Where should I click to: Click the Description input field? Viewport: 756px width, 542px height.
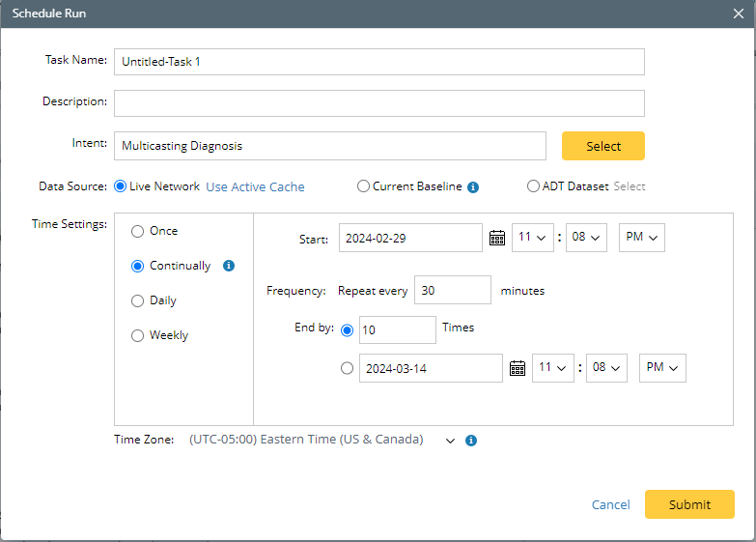pos(378,102)
